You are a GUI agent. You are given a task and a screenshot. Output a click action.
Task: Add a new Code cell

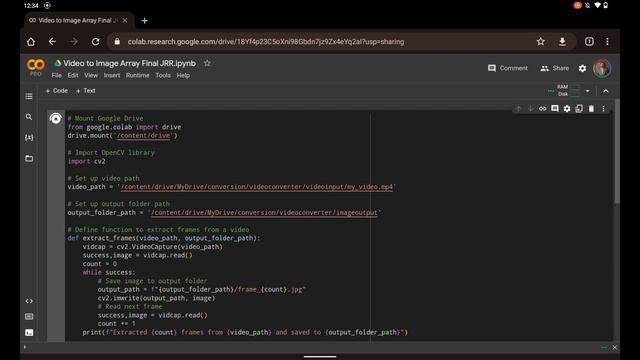[x=57, y=91]
